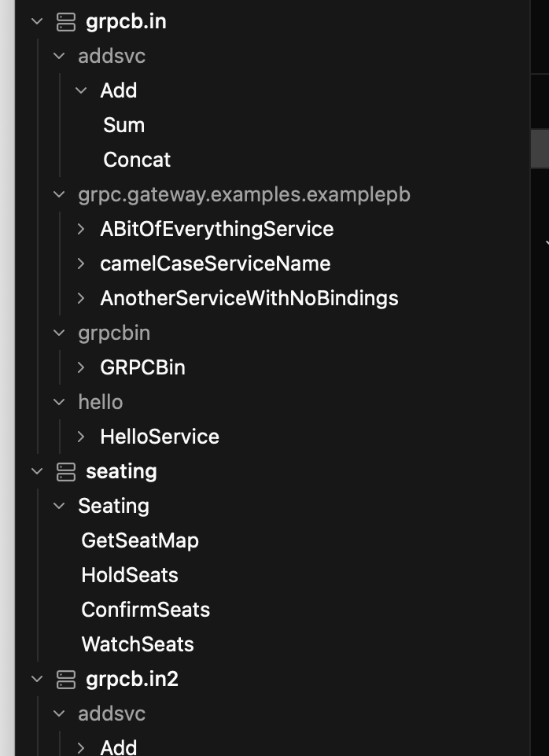Collapse the grpcb.in server chevron

point(37,21)
